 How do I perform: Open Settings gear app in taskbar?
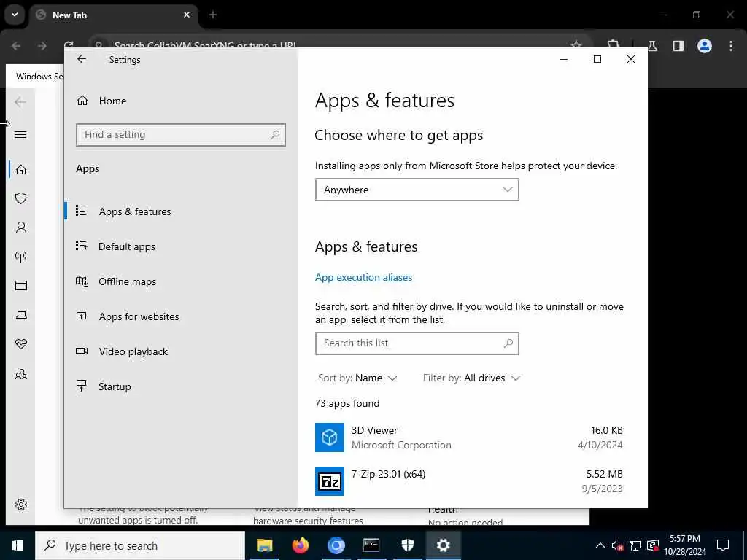[x=443, y=545]
